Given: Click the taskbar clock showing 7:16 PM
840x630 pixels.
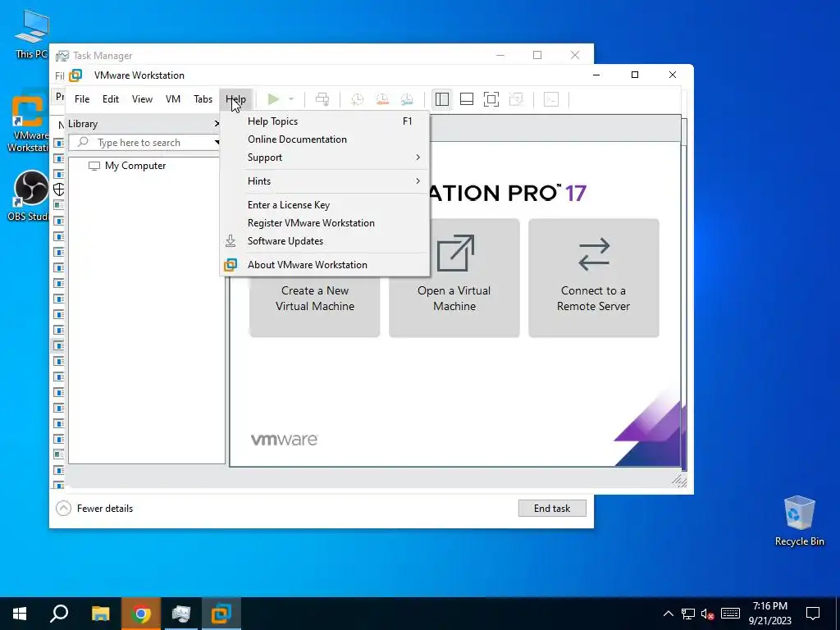Looking at the screenshot, I should tap(769, 614).
